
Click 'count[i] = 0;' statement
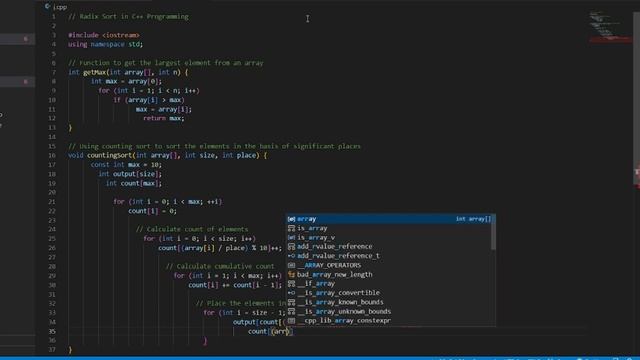click(152, 211)
